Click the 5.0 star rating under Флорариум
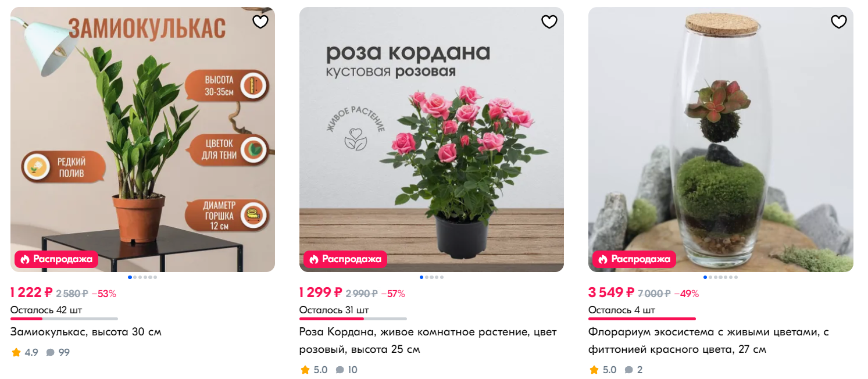Viewport: 868px width, 379px height. (x=603, y=370)
